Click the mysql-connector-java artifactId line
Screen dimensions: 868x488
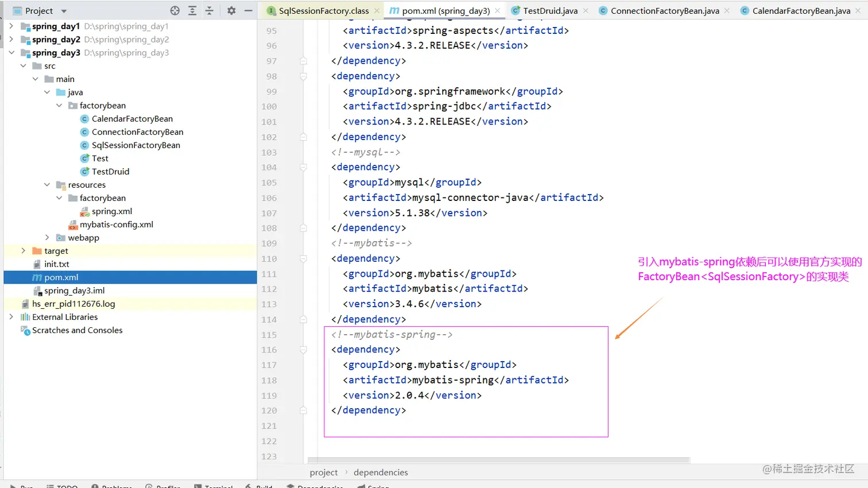(473, 197)
